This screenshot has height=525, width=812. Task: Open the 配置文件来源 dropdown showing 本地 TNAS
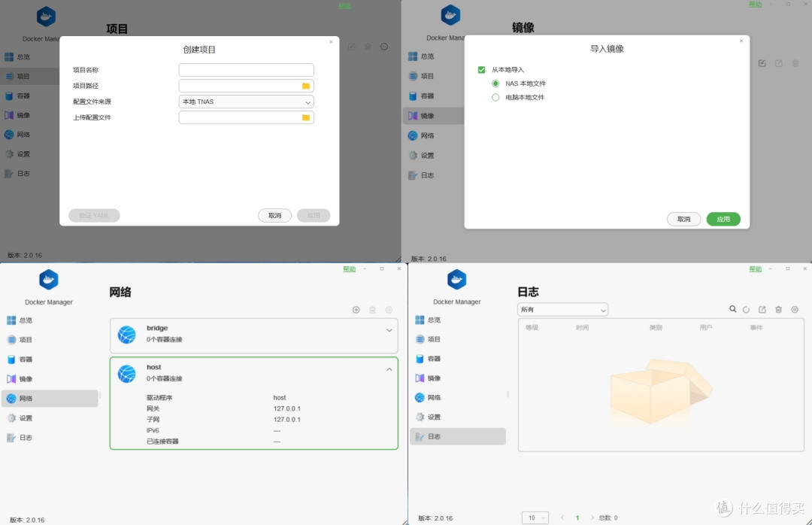coord(247,102)
